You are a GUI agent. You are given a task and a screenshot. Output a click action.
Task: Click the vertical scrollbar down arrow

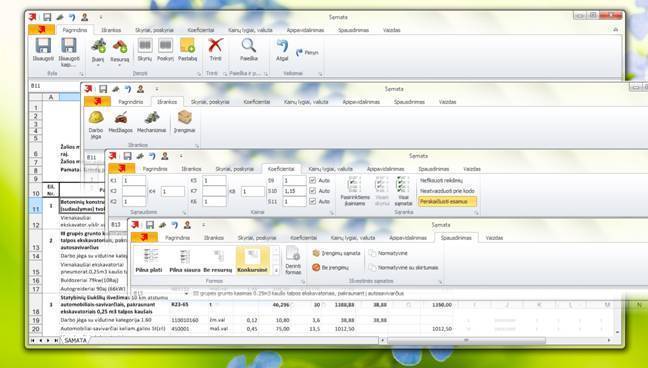tap(617, 332)
